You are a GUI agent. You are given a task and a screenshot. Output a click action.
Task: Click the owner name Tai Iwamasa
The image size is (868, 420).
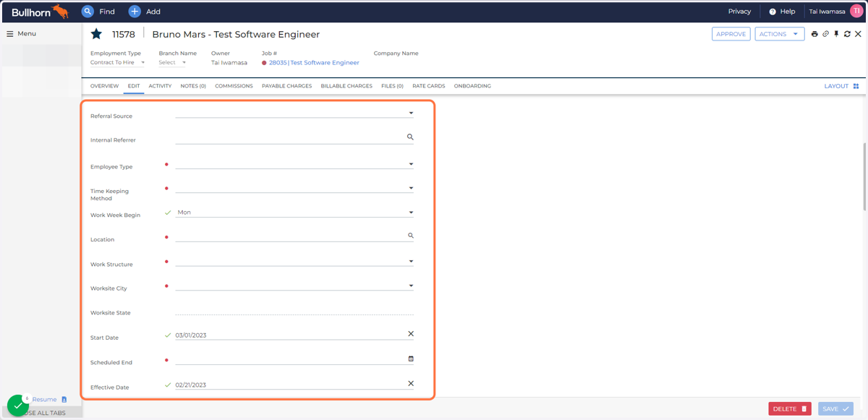coord(229,63)
